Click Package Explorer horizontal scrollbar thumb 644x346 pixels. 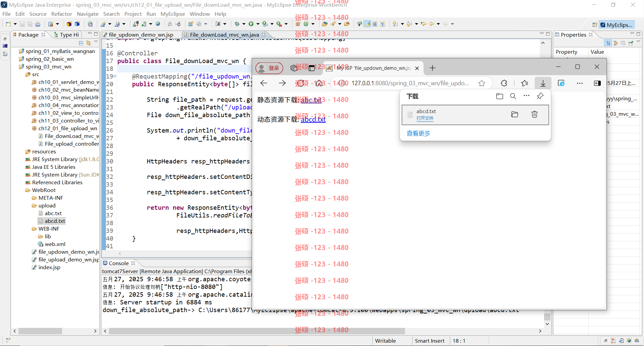[x=40, y=331]
